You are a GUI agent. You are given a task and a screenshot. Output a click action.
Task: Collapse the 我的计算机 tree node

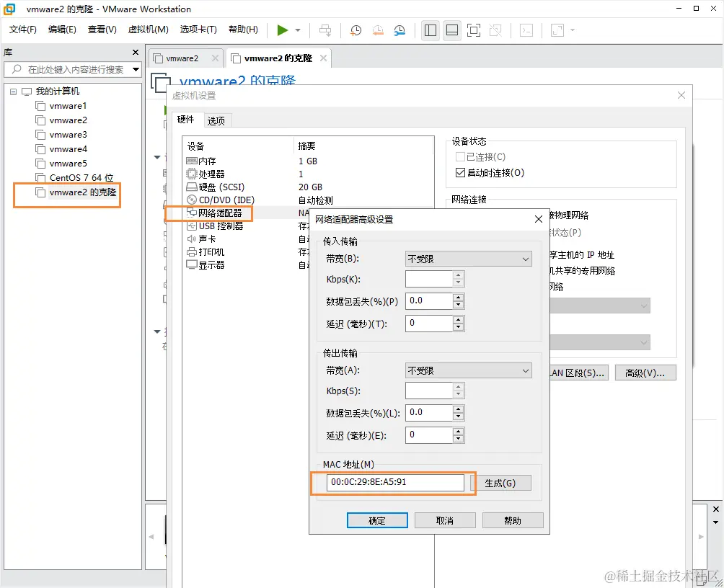point(14,92)
